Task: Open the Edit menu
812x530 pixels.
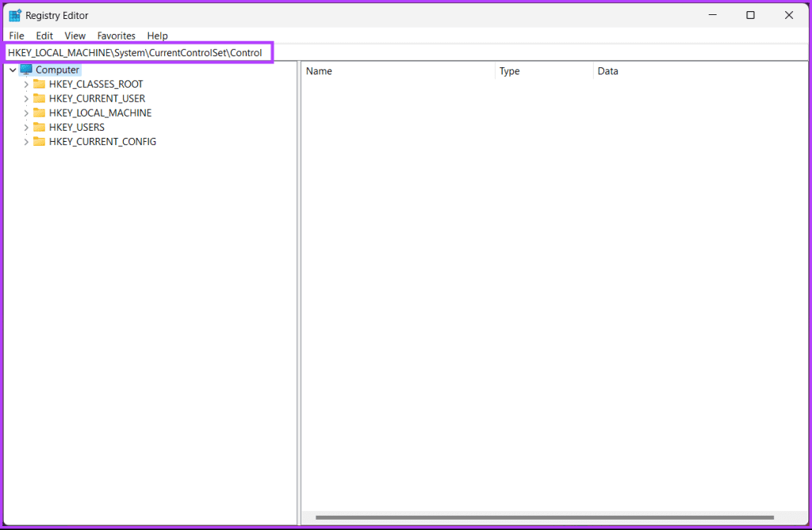Action: click(x=44, y=36)
